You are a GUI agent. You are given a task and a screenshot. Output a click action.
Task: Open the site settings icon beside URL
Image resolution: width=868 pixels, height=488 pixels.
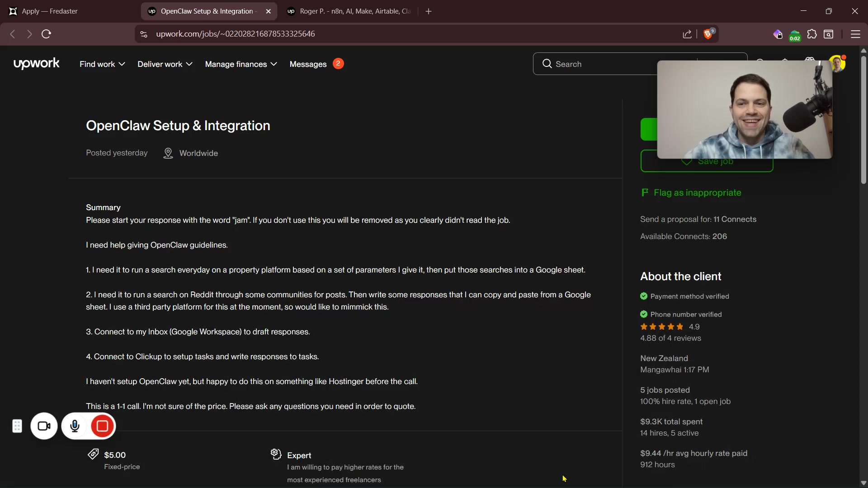click(x=144, y=34)
